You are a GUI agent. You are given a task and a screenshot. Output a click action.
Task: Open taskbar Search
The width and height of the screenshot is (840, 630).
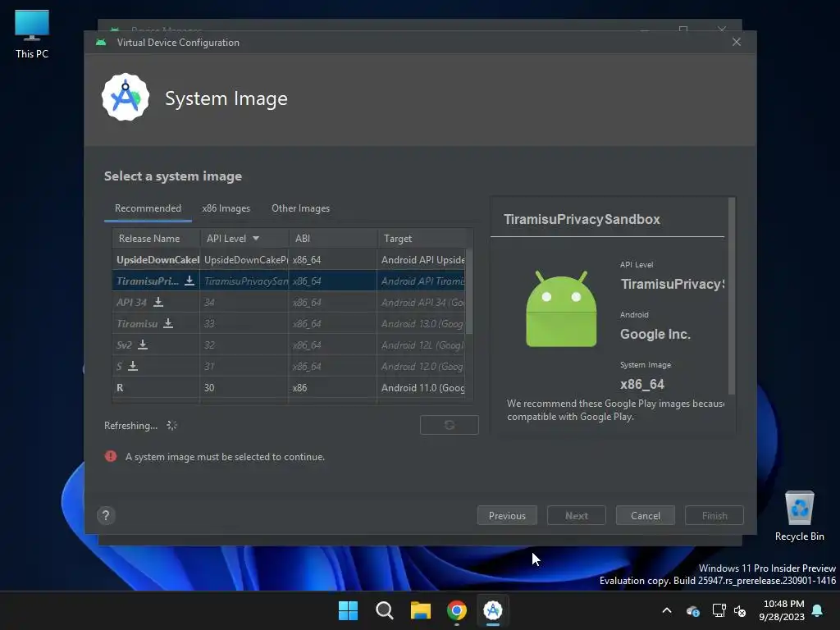pyautogui.click(x=384, y=610)
